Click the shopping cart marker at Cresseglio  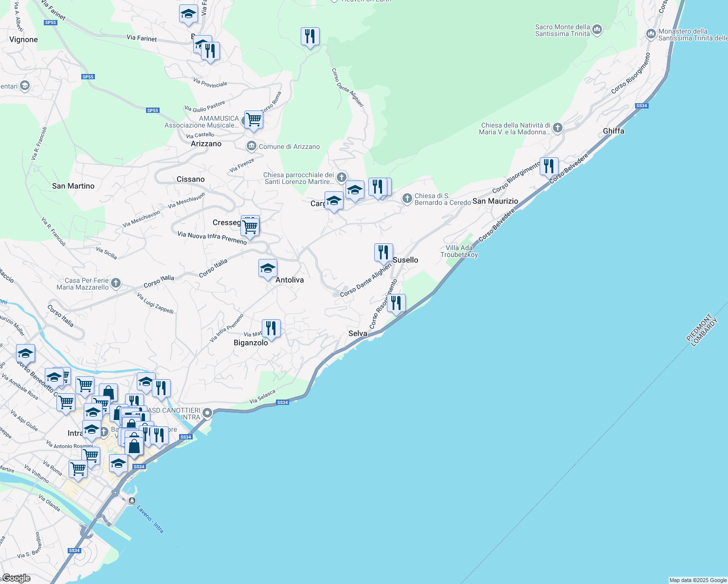coord(250,226)
